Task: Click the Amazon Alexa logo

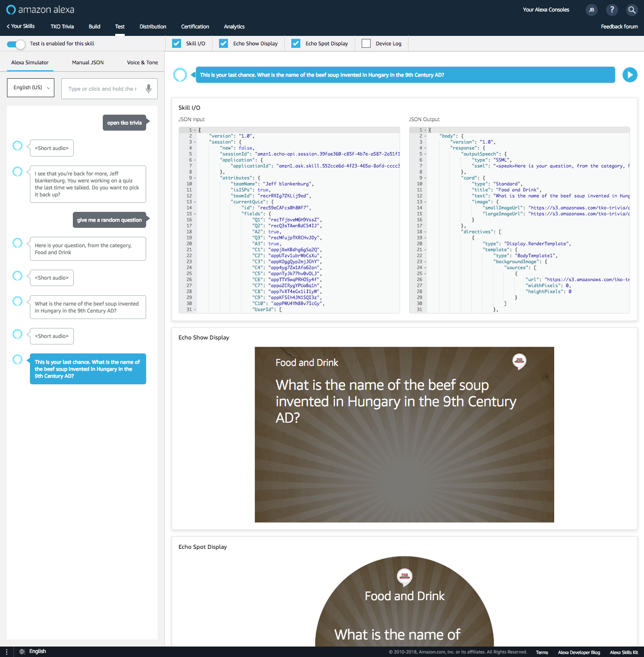Action: coord(40,10)
